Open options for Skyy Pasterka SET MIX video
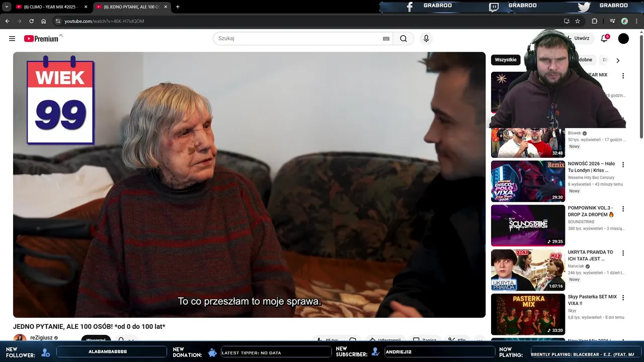The width and height of the screenshot is (644, 362). 623,298
